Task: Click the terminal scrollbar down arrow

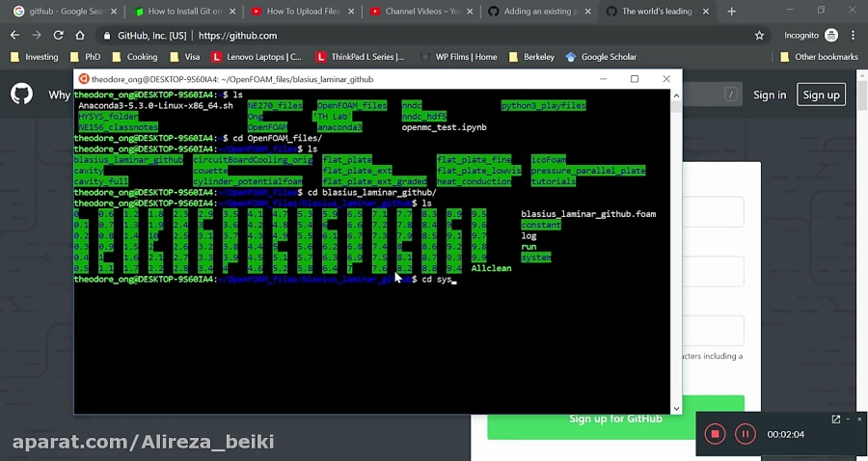Action: point(675,409)
